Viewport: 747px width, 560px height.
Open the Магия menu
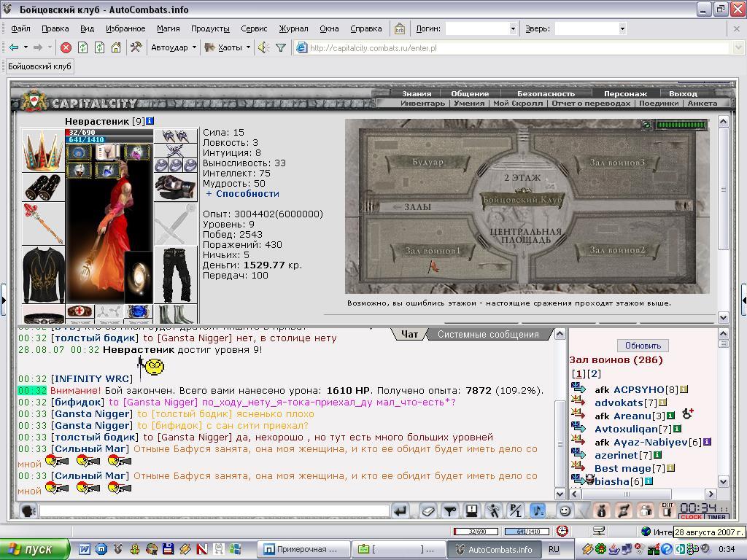tap(169, 28)
